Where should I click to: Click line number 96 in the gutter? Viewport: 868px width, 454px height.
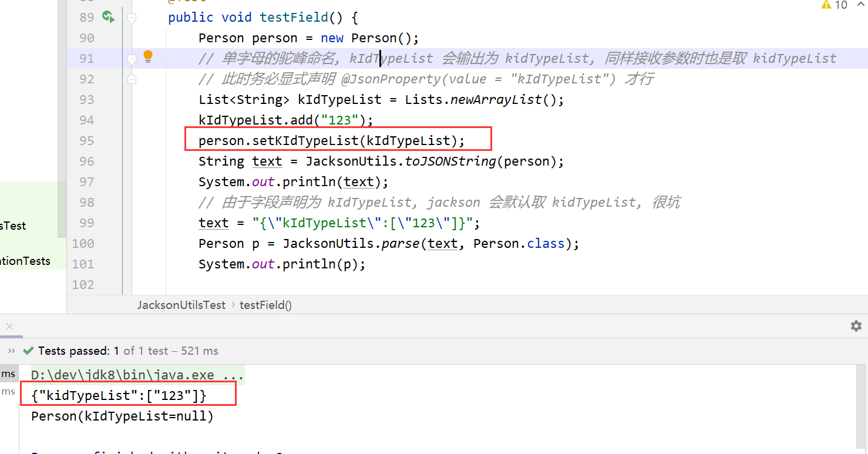[x=87, y=161]
